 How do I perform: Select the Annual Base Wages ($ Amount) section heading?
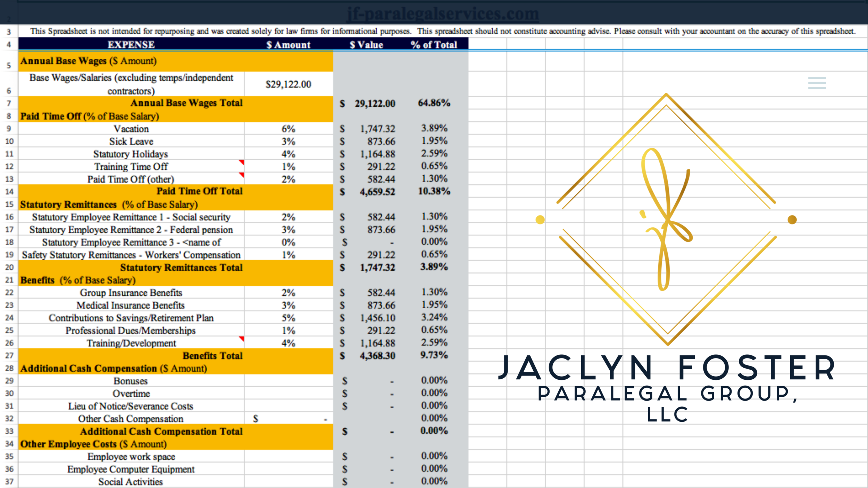(89, 61)
